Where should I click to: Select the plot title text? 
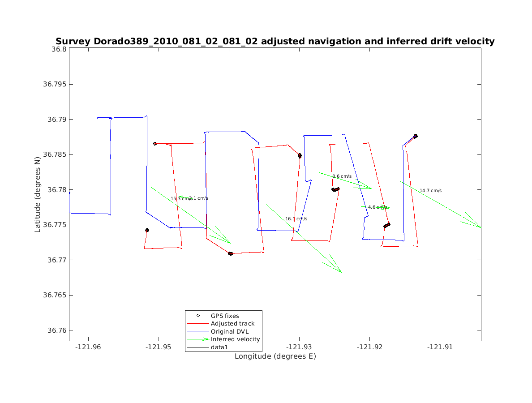(x=275, y=42)
